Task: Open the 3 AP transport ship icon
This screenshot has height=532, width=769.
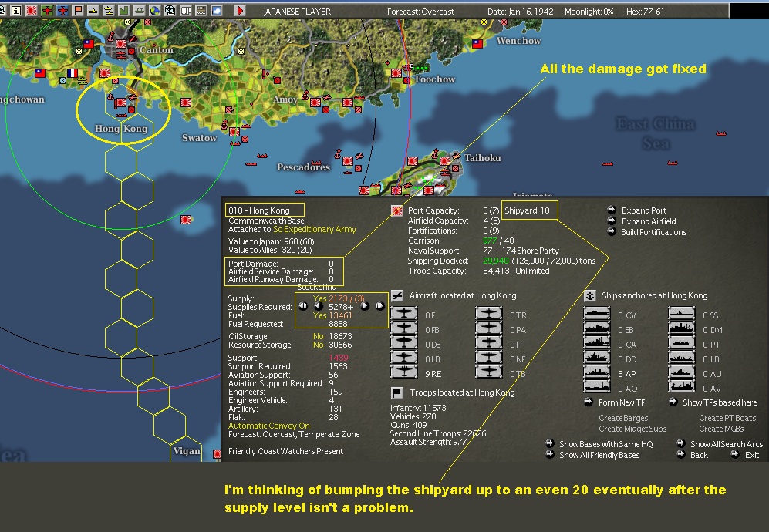Action: tap(597, 372)
